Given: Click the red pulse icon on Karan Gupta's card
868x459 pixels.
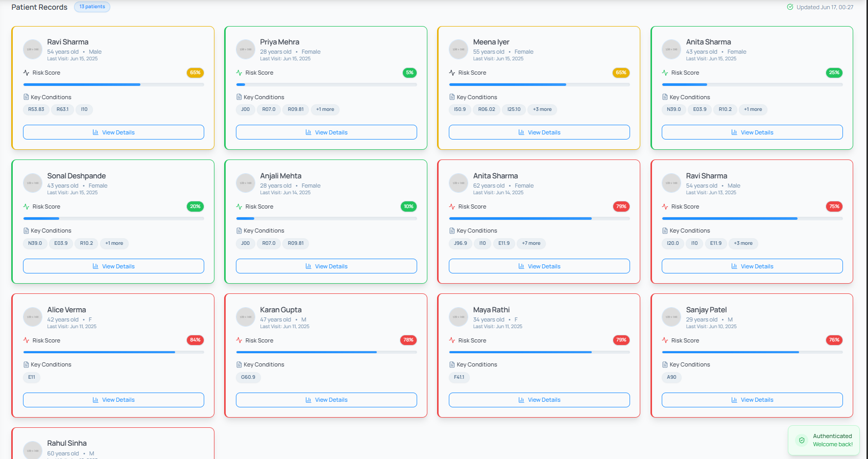Looking at the screenshot, I should [x=239, y=340].
